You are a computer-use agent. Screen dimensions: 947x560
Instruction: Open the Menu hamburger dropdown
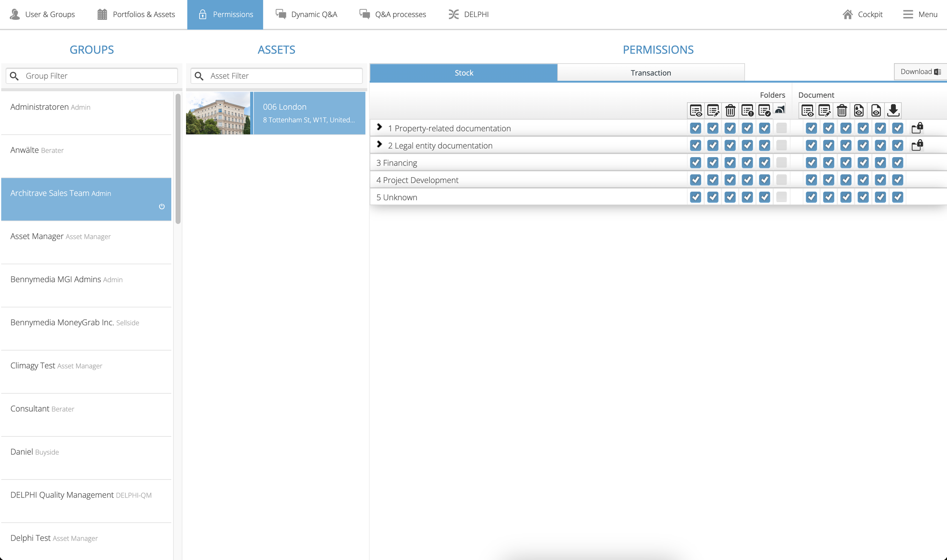(x=920, y=14)
